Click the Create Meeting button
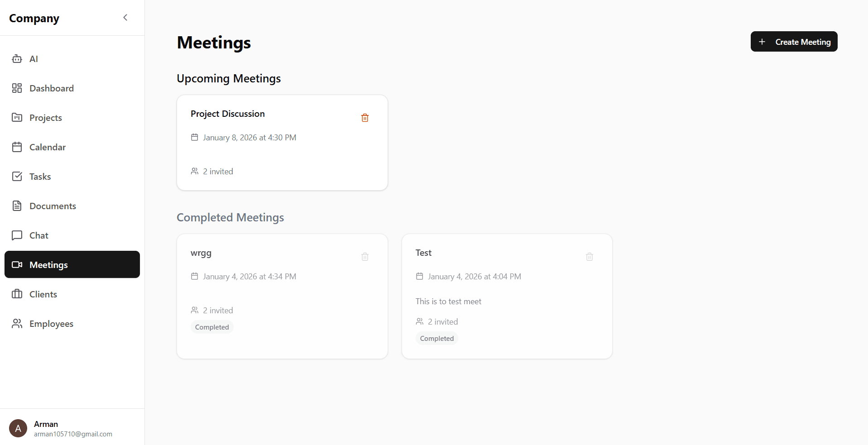This screenshot has height=445, width=868. pyautogui.click(x=794, y=41)
